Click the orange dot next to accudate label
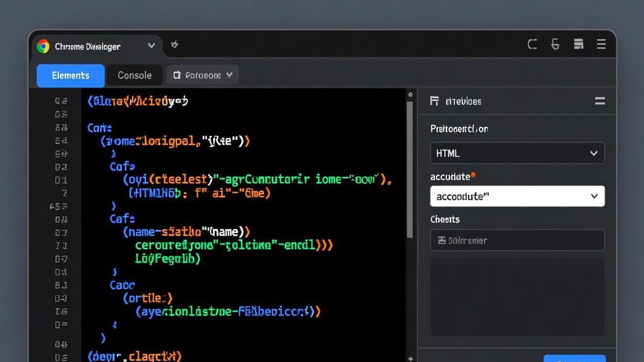 [473, 176]
